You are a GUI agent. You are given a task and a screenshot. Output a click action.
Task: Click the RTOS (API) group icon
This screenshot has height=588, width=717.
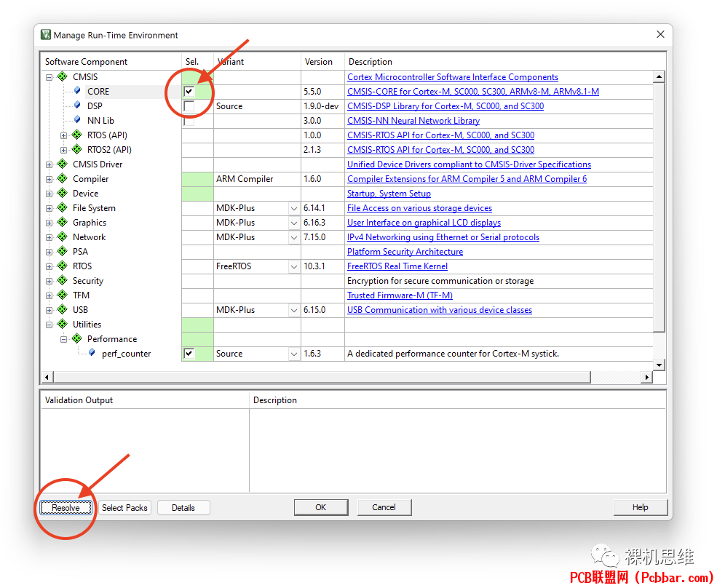point(77,135)
